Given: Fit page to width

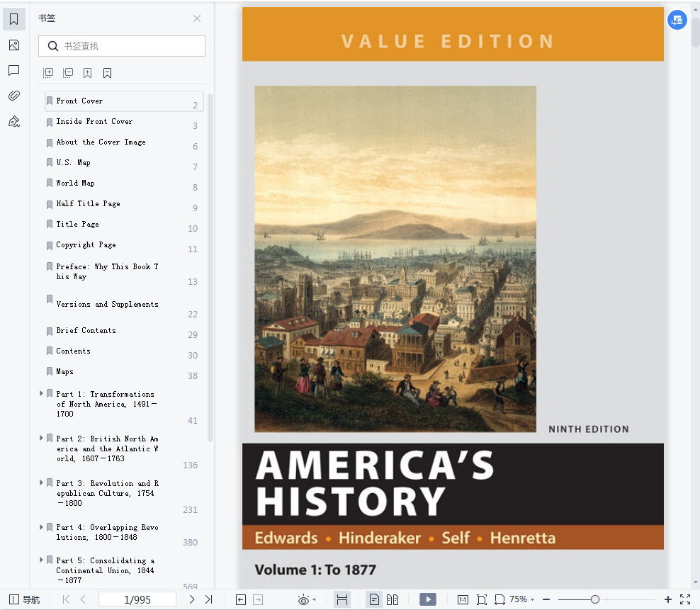Looking at the screenshot, I should click(499, 599).
